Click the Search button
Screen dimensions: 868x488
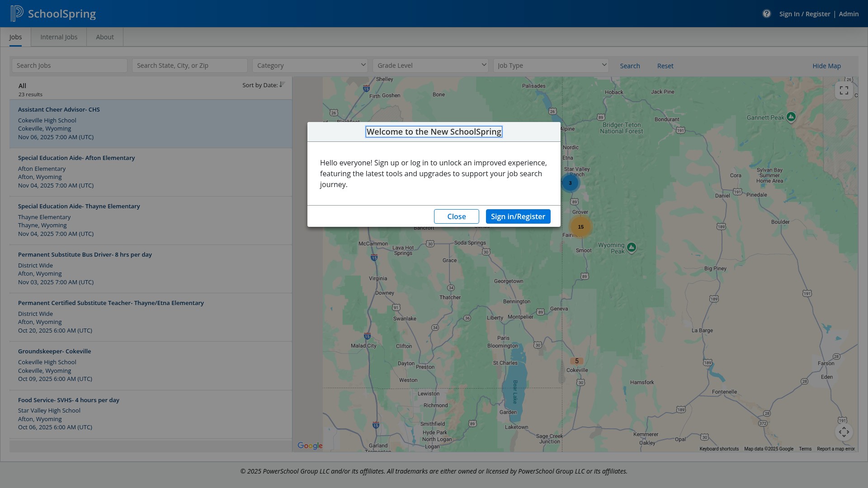[630, 66]
